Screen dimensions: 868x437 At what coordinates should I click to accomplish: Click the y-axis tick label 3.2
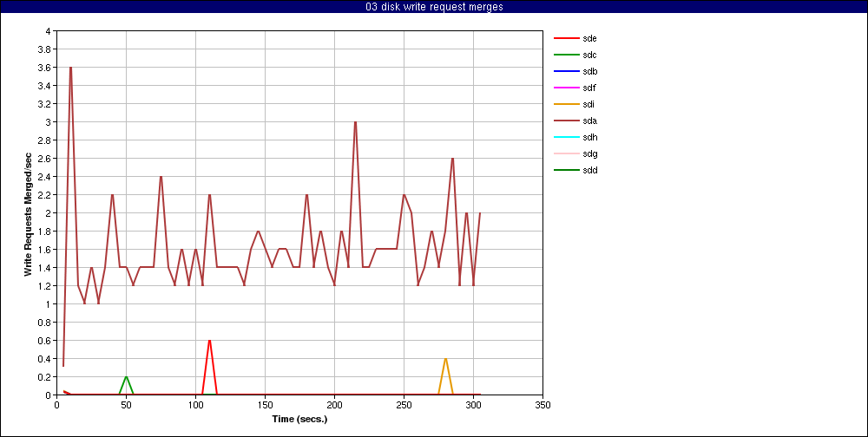[x=45, y=104]
